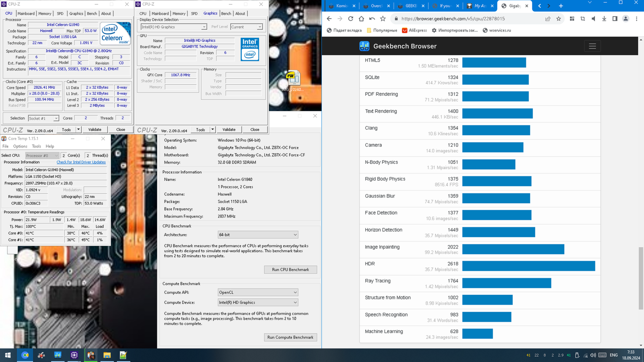Open Perf Level Current dropdown
The height and width of the screenshot is (362, 644).
pos(247,27)
